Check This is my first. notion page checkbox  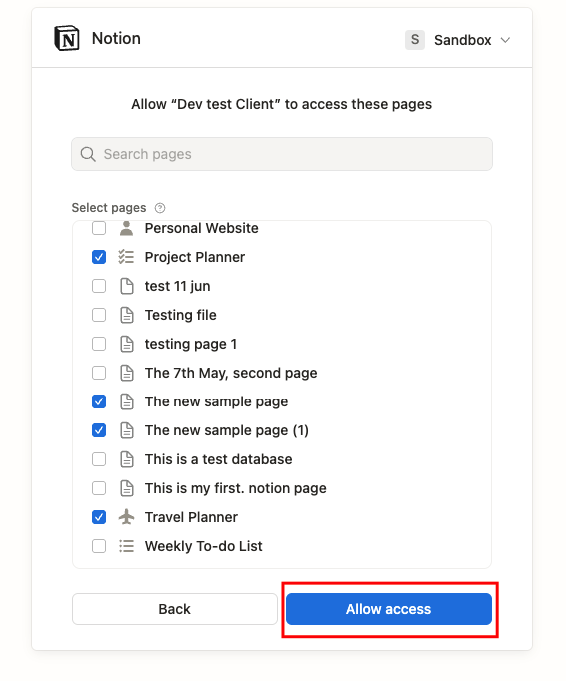[99, 488]
